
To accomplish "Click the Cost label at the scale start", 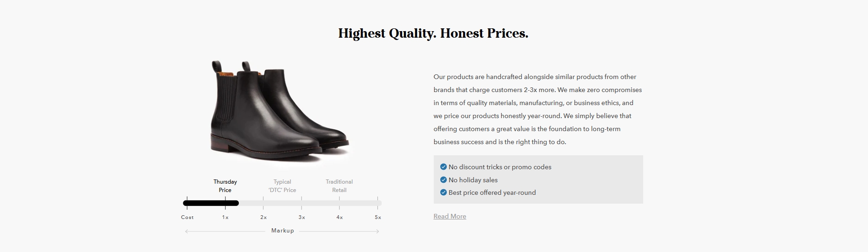I will 187,217.
